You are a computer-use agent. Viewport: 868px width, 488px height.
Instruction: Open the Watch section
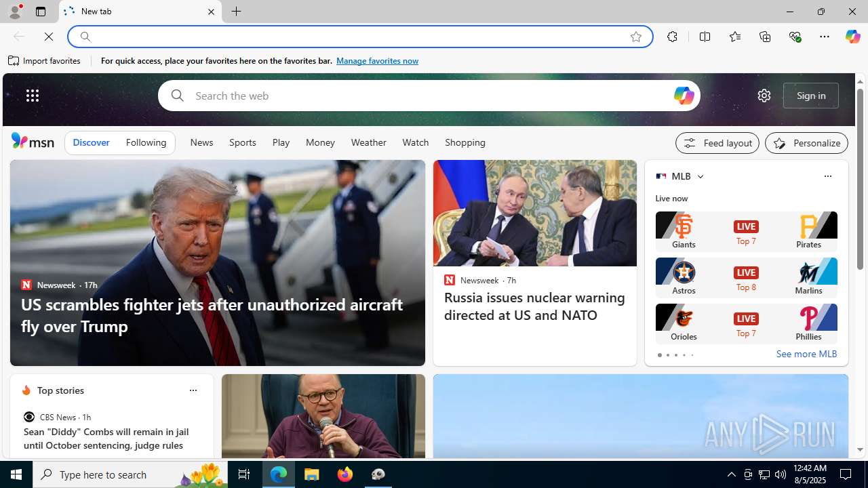(x=416, y=143)
